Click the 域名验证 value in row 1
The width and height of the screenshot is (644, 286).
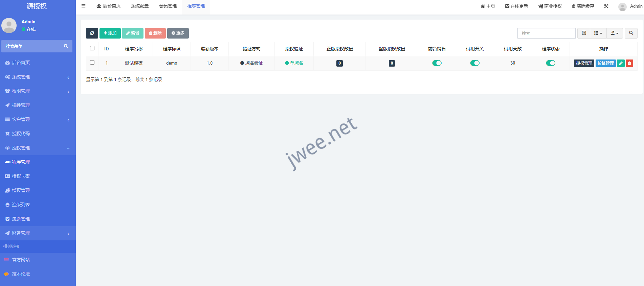[x=251, y=63]
